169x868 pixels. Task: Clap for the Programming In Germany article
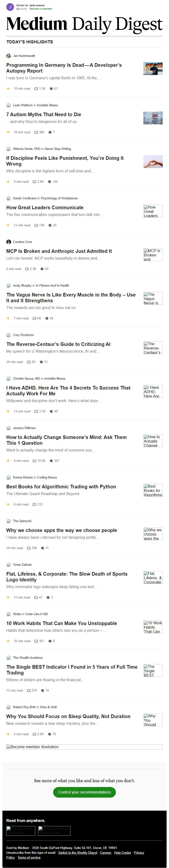(x=36, y=89)
